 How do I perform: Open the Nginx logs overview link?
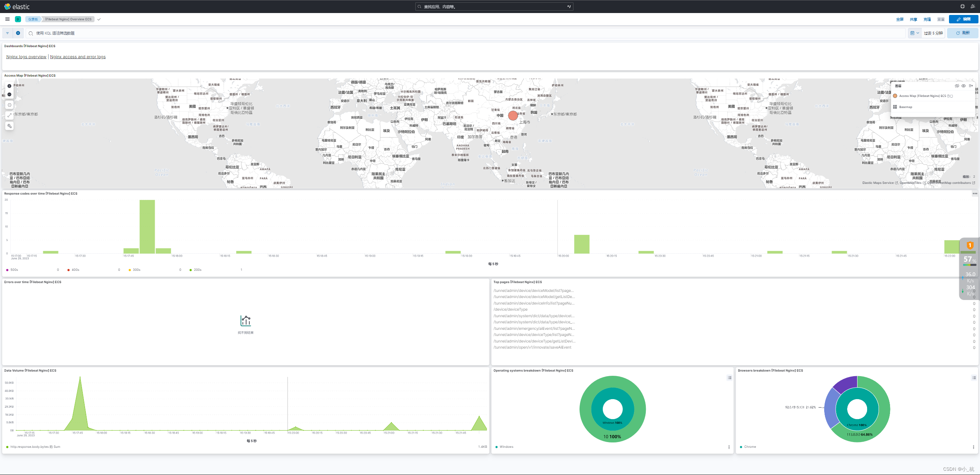pyautogui.click(x=26, y=57)
